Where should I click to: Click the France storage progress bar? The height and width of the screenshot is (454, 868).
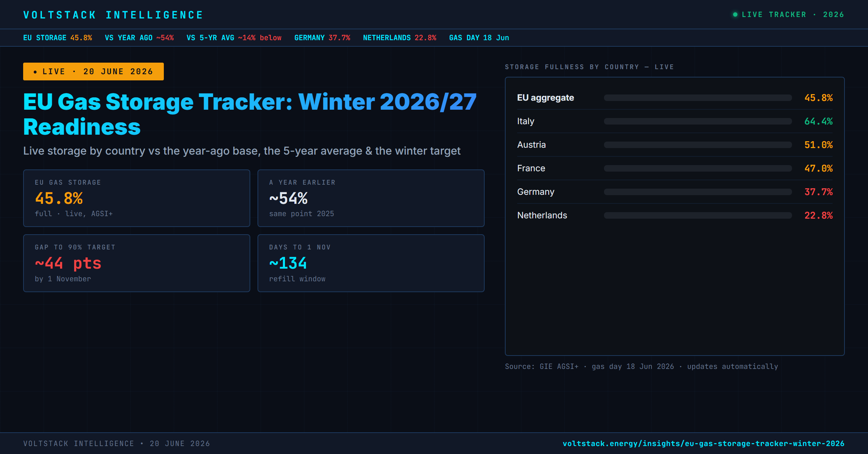[x=698, y=168]
